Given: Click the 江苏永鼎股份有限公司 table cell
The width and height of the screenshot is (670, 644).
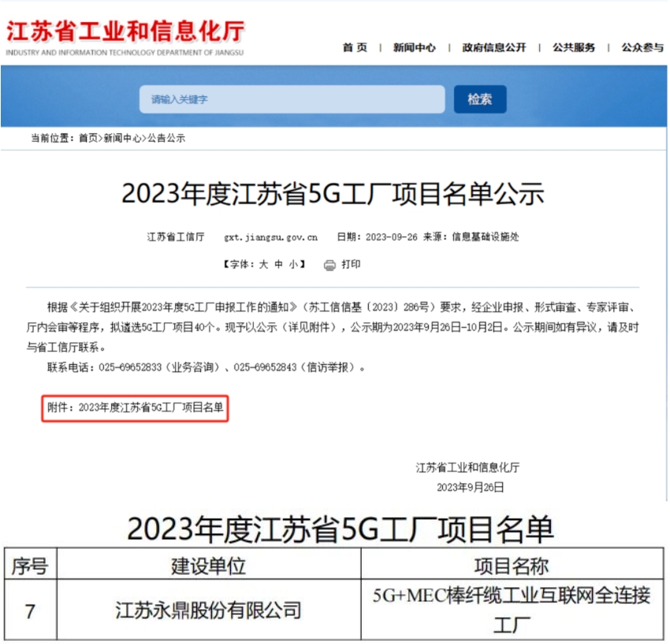Looking at the screenshot, I should pyautogui.click(x=209, y=610).
